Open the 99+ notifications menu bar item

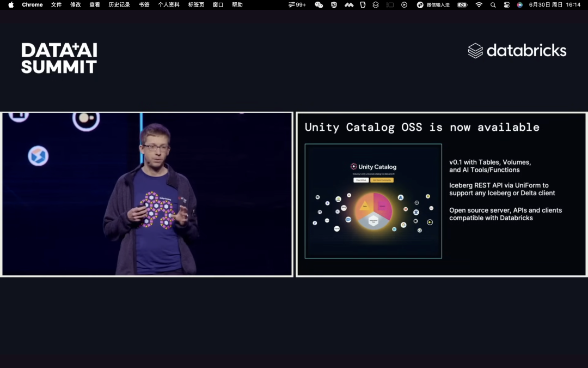(297, 5)
